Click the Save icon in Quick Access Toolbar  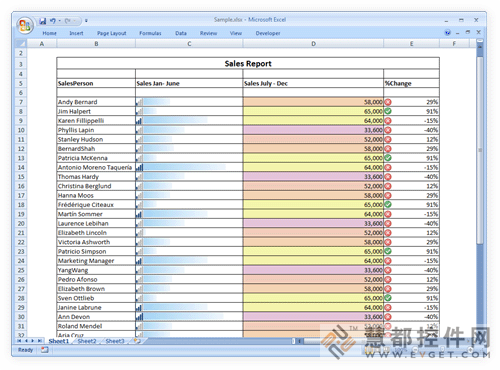coord(43,21)
